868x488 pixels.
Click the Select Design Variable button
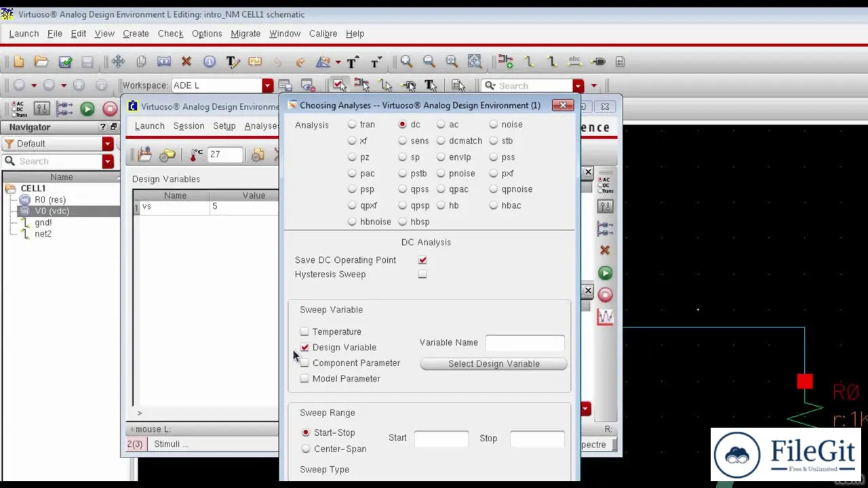coord(494,364)
